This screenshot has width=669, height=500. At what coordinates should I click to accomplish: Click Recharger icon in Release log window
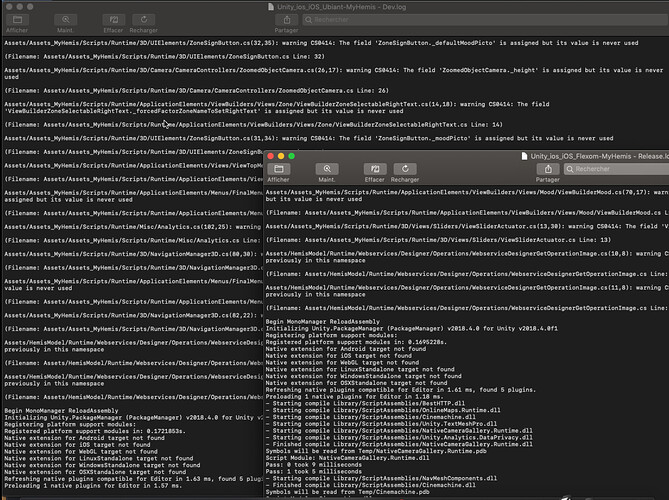coord(405,169)
